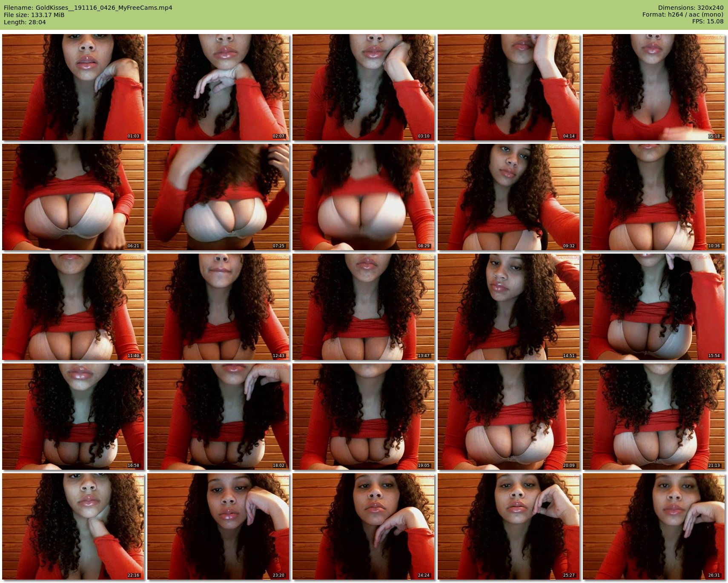Screen dimensions: 728x583
Task: Choose the 15:54 thumbnail
Action: click(654, 307)
